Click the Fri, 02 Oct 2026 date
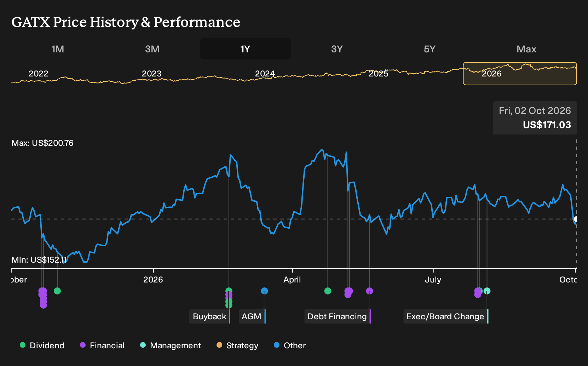588x366 pixels. click(x=535, y=111)
